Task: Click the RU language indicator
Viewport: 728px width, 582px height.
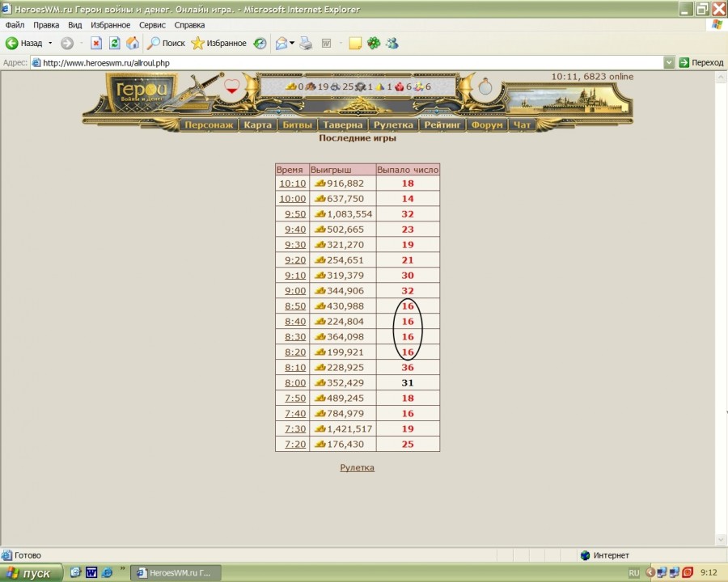Action: coord(634,573)
